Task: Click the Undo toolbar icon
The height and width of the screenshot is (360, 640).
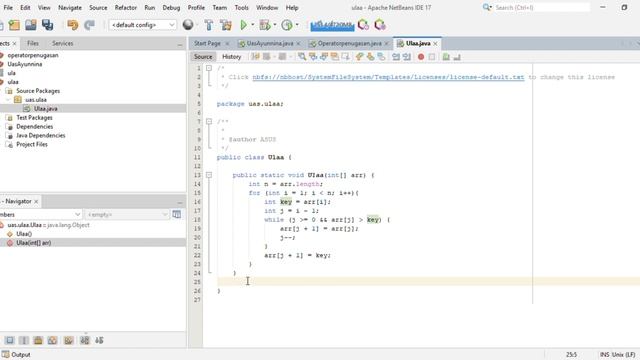Action: click(73, 25)
